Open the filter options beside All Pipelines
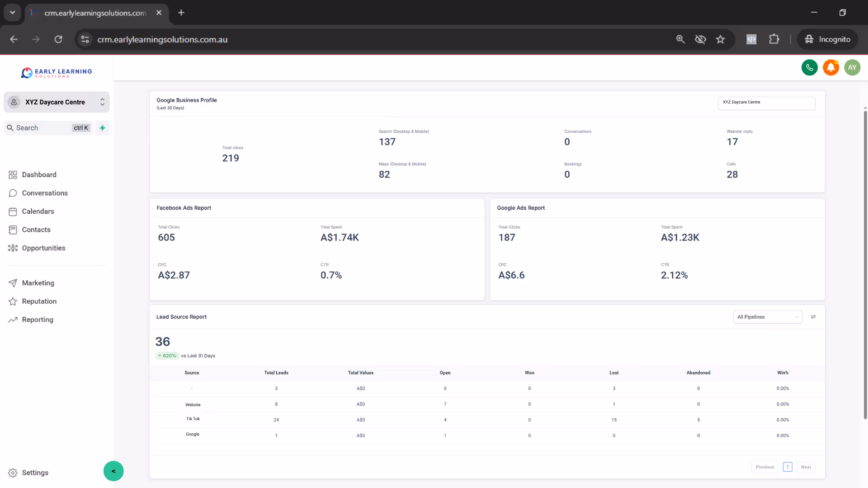The image size is (868, 488). (x=813, y=317)
